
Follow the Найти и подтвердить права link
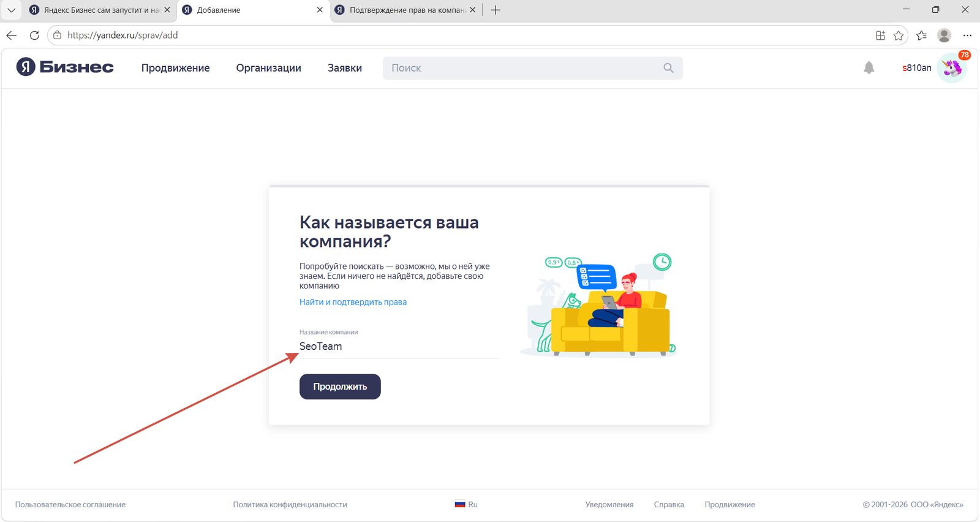point(353,302)
